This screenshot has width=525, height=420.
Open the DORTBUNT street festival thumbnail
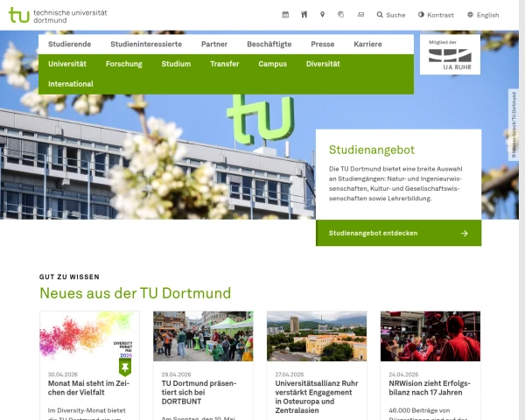203,336
